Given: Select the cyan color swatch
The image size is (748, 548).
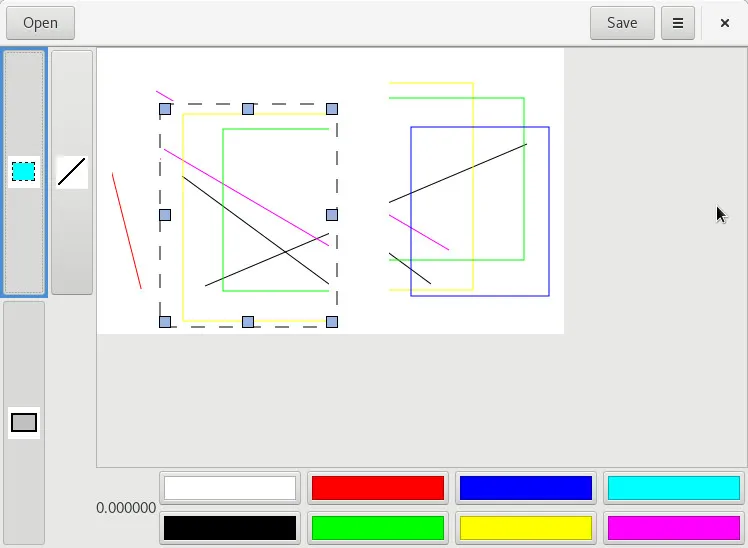Looking at the screenshot, I should click(x=674, y=488).
